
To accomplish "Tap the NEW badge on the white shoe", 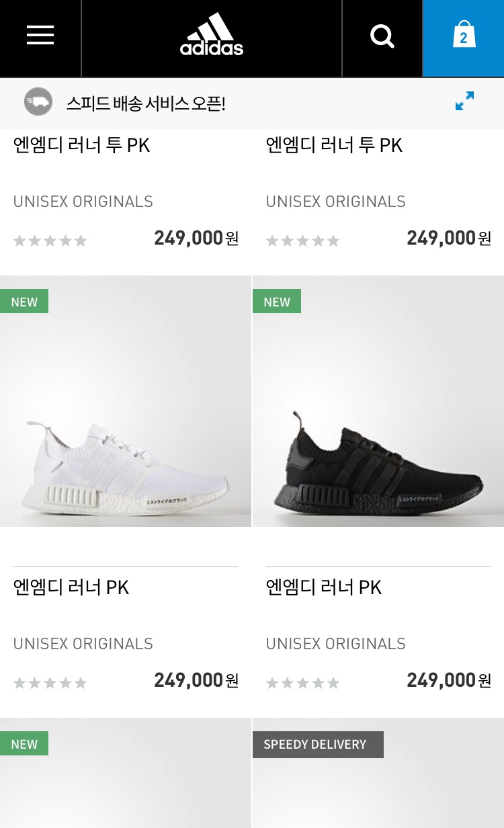I will click(x=24, y=302).
